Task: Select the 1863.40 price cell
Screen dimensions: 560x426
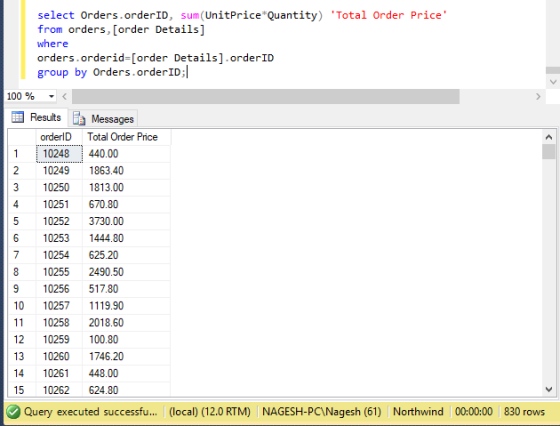Action: pos(126,171)
